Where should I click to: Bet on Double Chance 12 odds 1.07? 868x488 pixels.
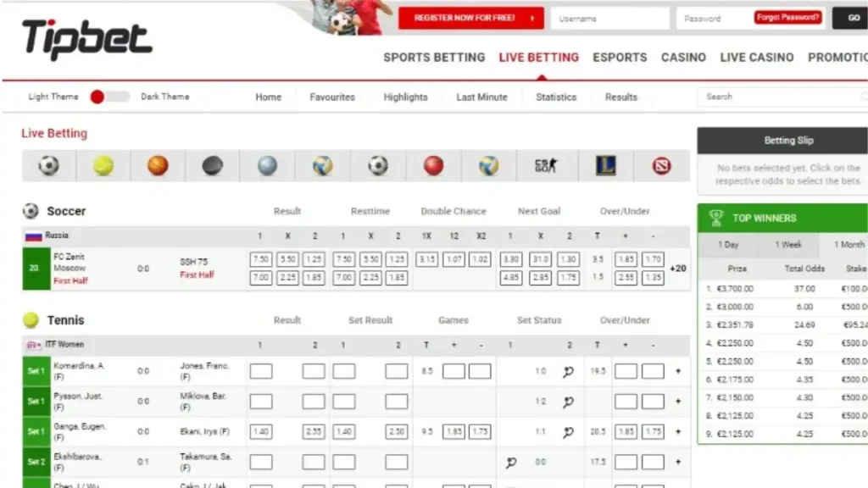pos(453,259)
